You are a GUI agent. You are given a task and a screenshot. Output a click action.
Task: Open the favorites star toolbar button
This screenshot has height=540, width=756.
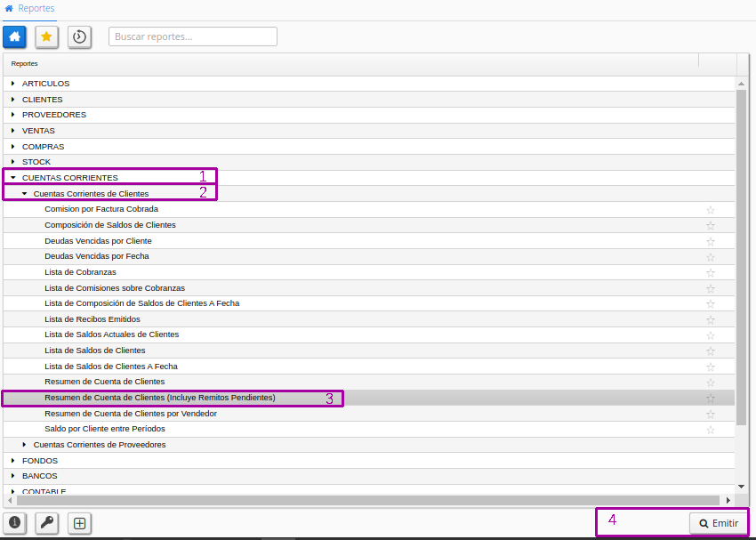click(x=47, y=37)
